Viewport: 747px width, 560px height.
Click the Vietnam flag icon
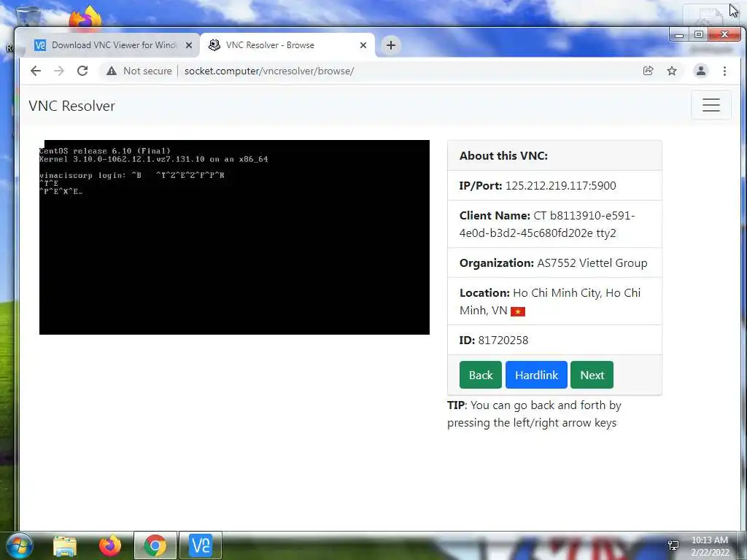(518, 311)
